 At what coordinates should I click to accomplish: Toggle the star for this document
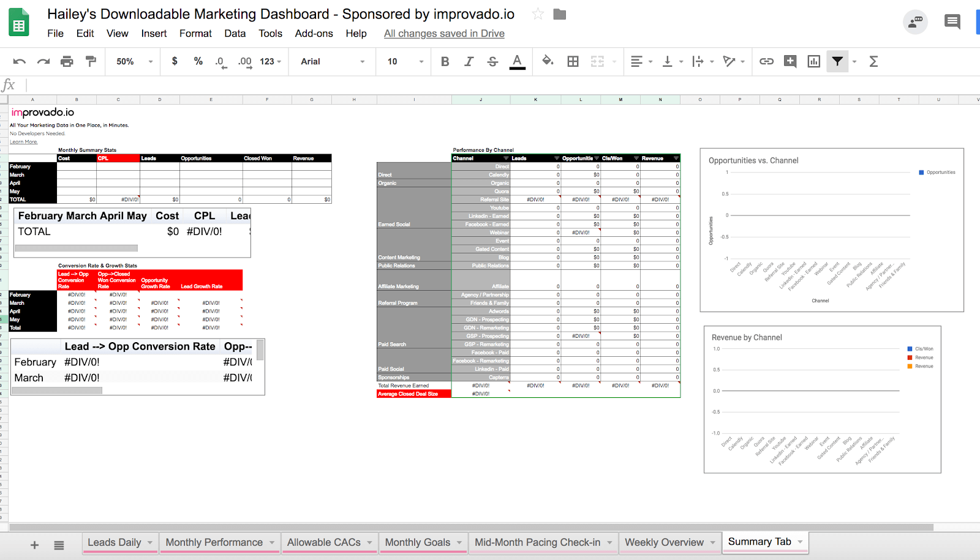538,14
